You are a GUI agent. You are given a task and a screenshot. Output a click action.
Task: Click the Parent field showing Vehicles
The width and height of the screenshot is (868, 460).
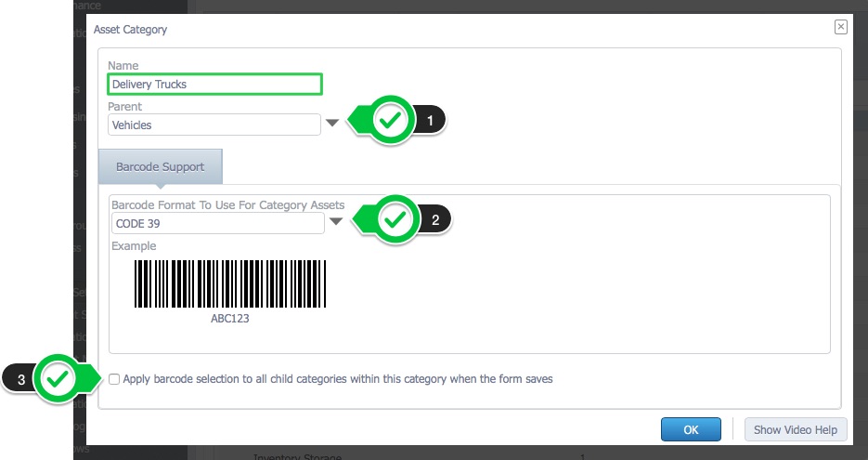point(214,125)
